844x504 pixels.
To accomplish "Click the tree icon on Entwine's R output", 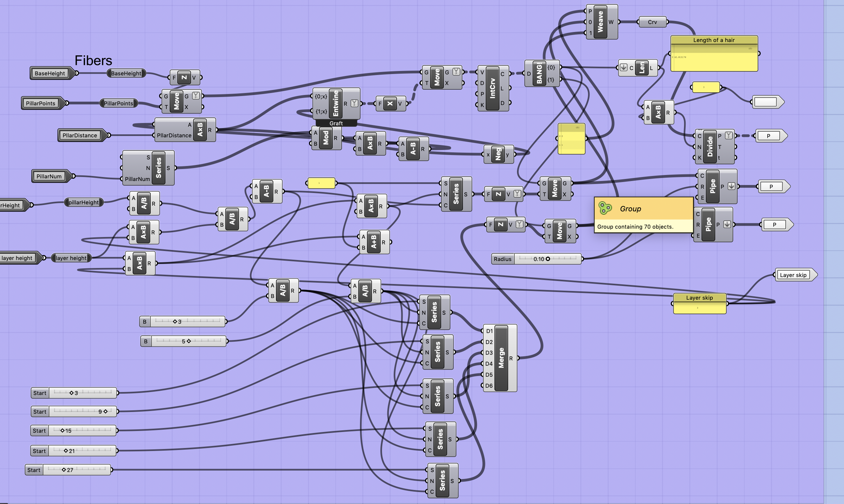I will click(354, 103).
